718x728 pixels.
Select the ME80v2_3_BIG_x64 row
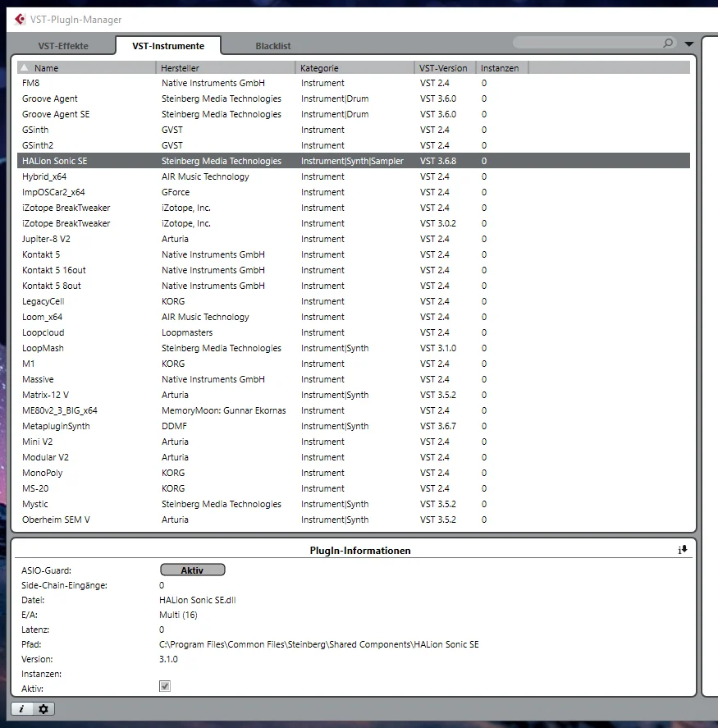354,410
